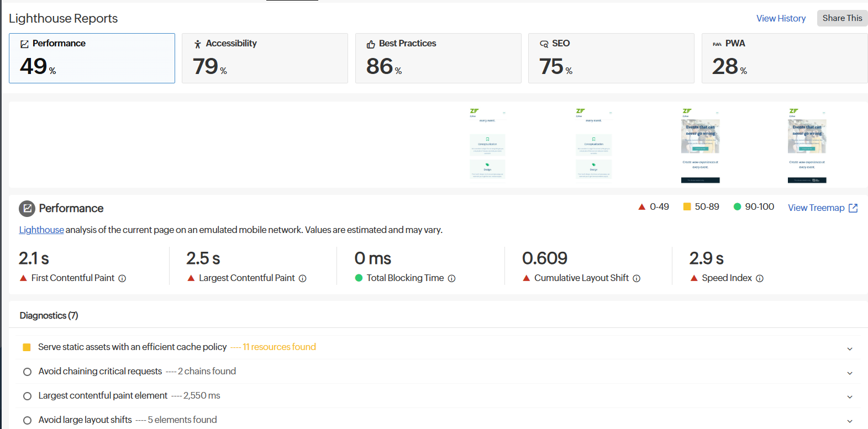The width and height of the screenshot is (868, 429).
Task: Click circle marker for Avoid chaining critical requests
Action: pos(27,372)
